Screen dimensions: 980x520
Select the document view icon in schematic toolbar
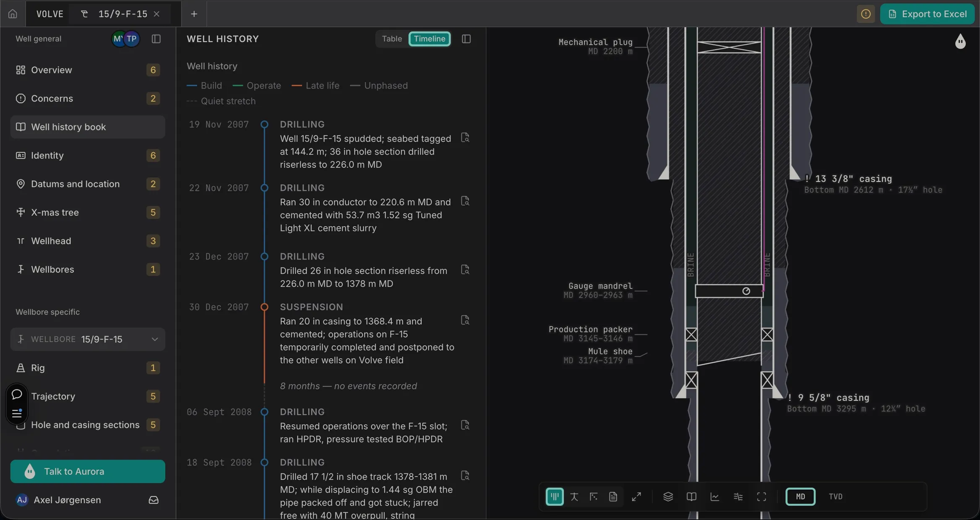pyautogui.click(x=613, y=497)
